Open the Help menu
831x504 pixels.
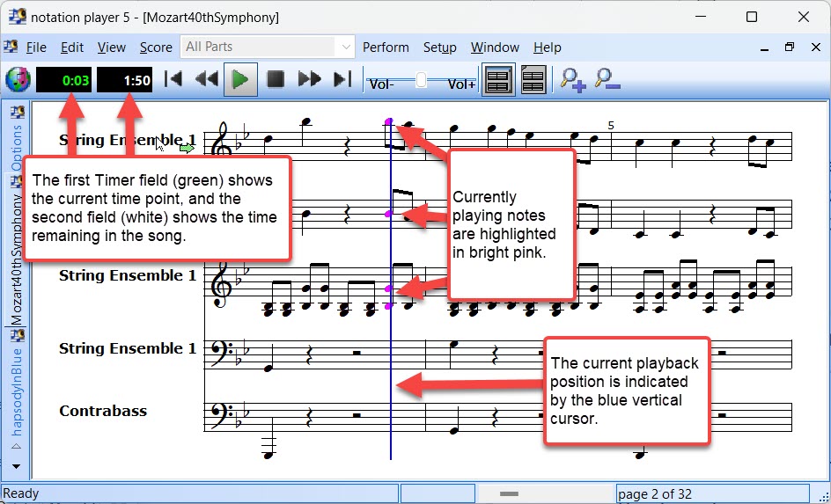[x=547, y=47]
